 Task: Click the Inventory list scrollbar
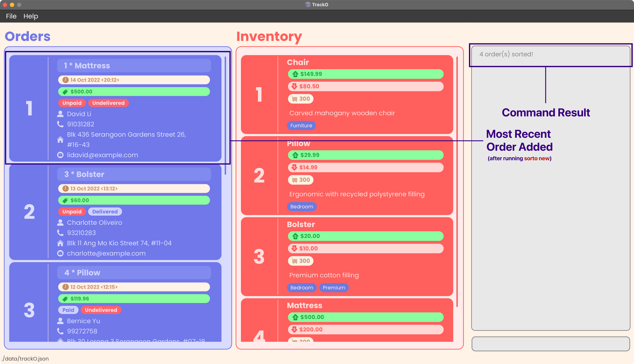(x=457, y=181)
